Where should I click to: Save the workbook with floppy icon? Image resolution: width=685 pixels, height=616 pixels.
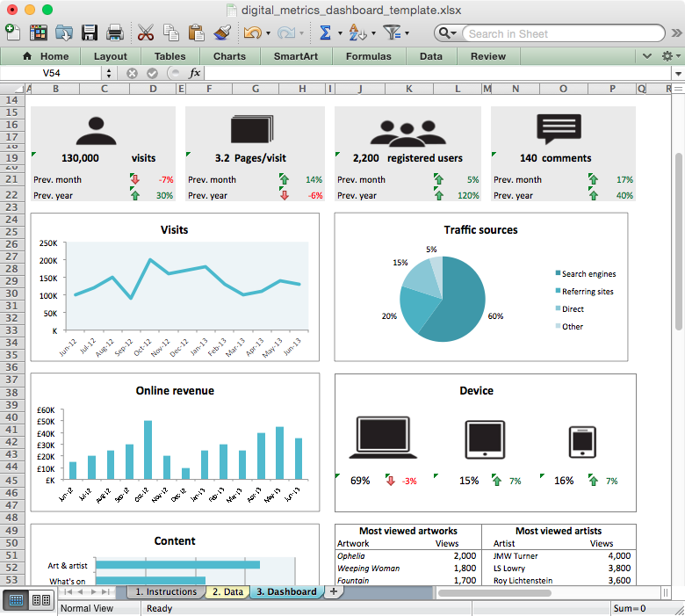(x=90, y=33)
